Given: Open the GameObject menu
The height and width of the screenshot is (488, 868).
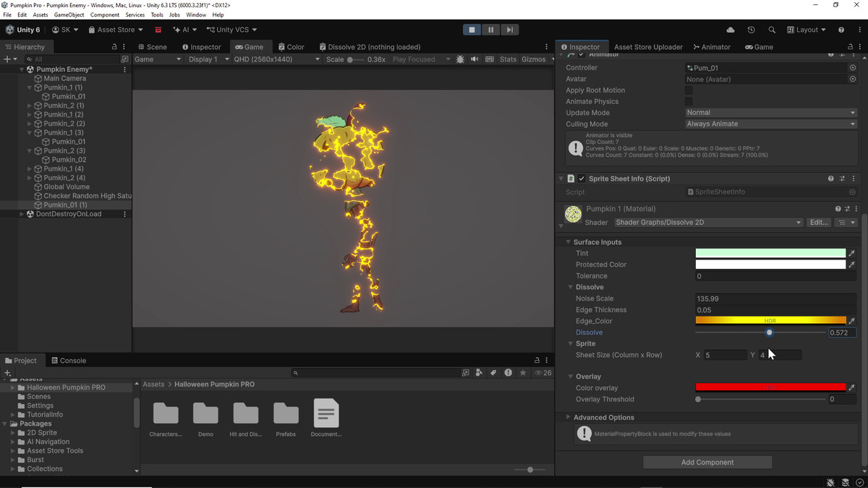Looking at the screenshot, I should (69, 14).
